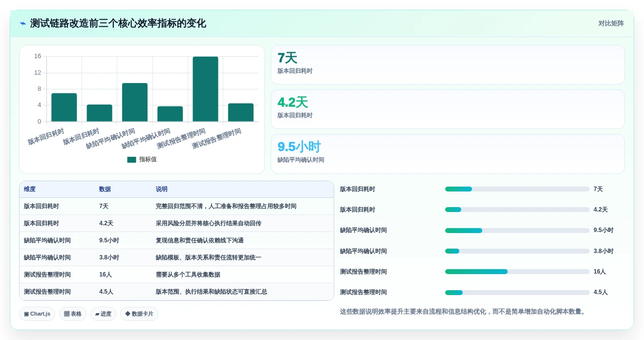Click the summary sentence starting 这些数据说明效率提升
Screen dimensions: 644x340
coord(464,312)
